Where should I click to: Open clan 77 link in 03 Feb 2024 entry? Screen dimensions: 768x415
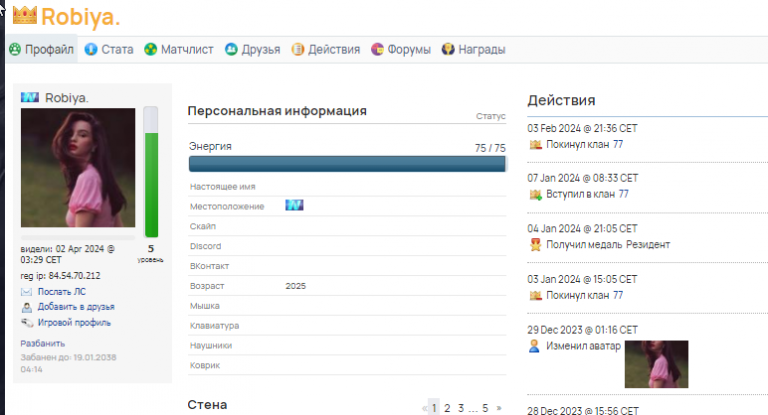click(x=618, y=145)
